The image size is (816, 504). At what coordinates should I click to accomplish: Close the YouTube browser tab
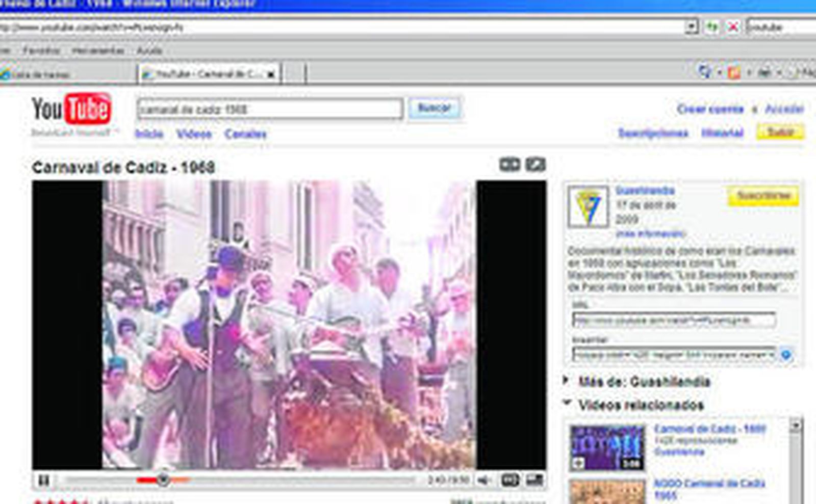271,74
